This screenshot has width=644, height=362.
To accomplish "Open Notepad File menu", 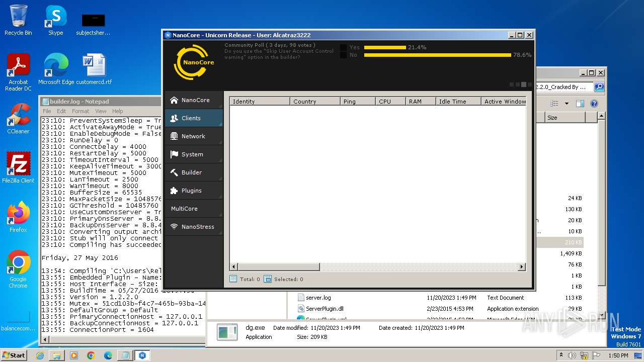I will (47, 111).
